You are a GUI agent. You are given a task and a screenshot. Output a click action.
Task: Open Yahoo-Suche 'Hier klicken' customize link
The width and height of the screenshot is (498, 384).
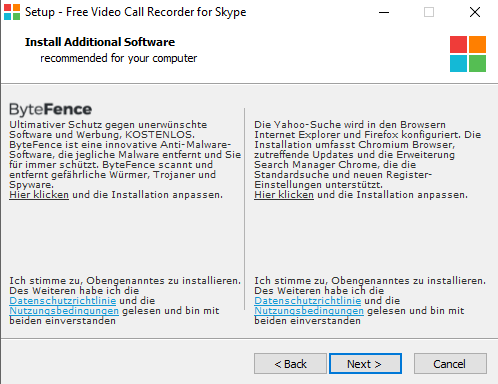pyautogui.click(x=284, y=195)
